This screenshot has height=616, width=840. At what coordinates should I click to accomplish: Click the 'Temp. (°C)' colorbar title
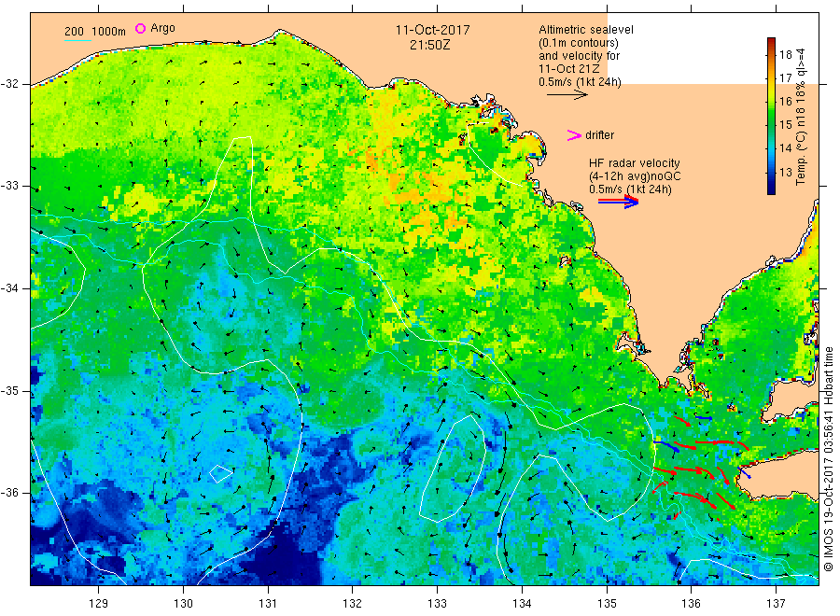click(x=801, y=160)
